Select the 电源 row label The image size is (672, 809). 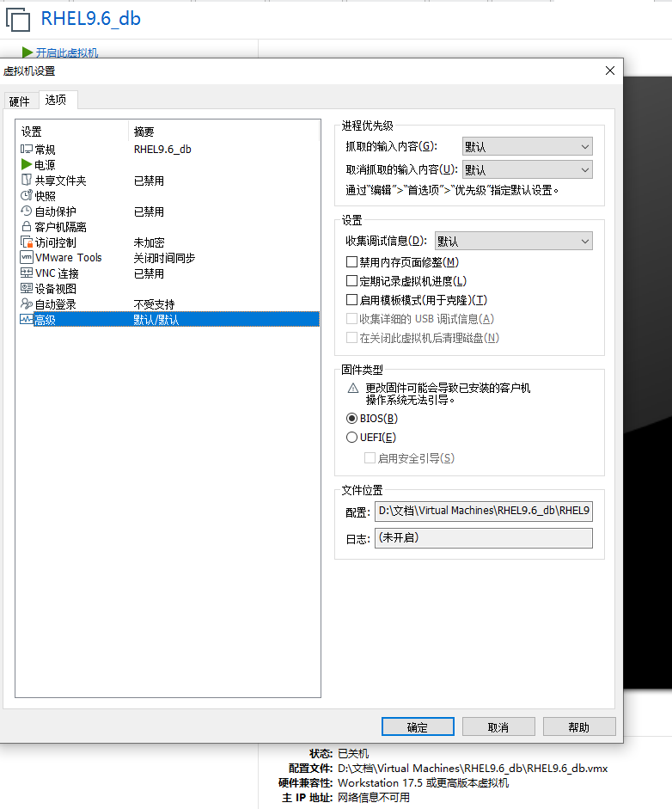[x=45, y=165]
